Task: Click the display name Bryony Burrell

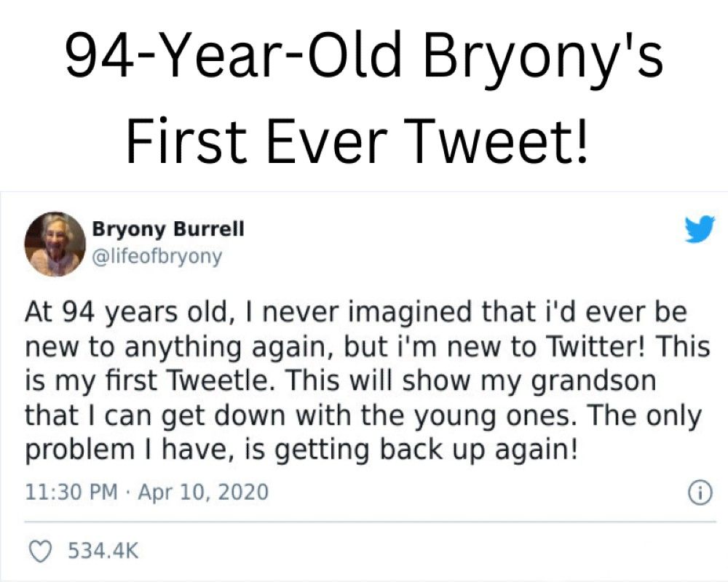Action: [x=167, y=229]
